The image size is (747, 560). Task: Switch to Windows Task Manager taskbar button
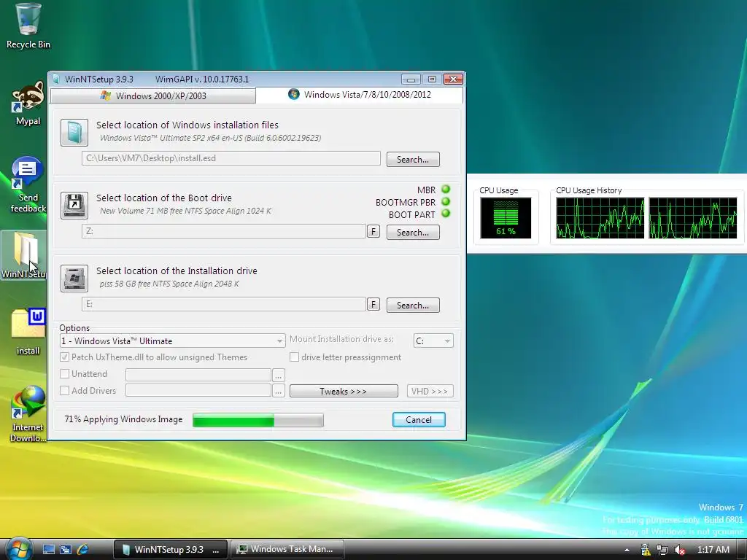(x=287, y=549)
